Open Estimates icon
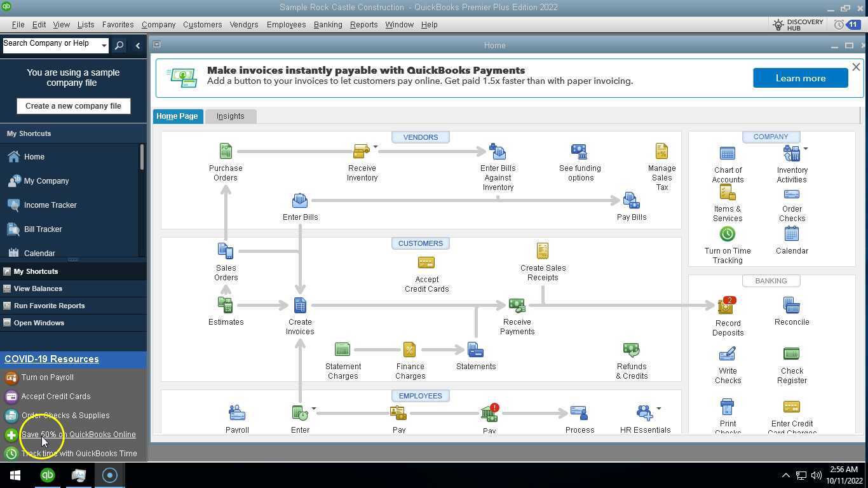Image resolution: width=868 pixels, height=488 pixels. [226, 305]
